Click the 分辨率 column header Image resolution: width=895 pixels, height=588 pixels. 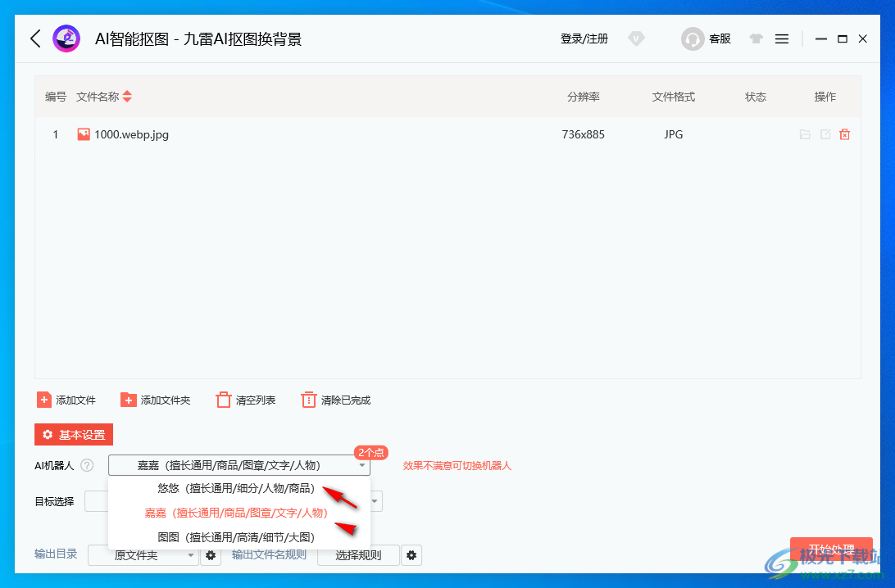coord(584,97)
